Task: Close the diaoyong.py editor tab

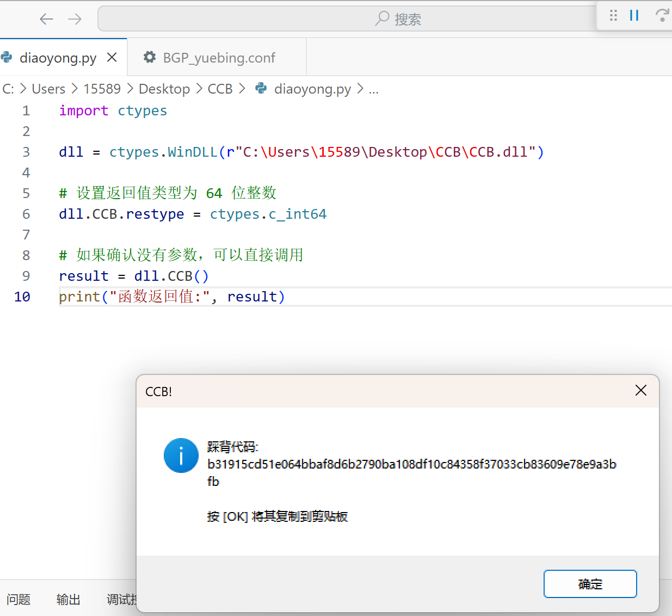Action: [112, 57]
